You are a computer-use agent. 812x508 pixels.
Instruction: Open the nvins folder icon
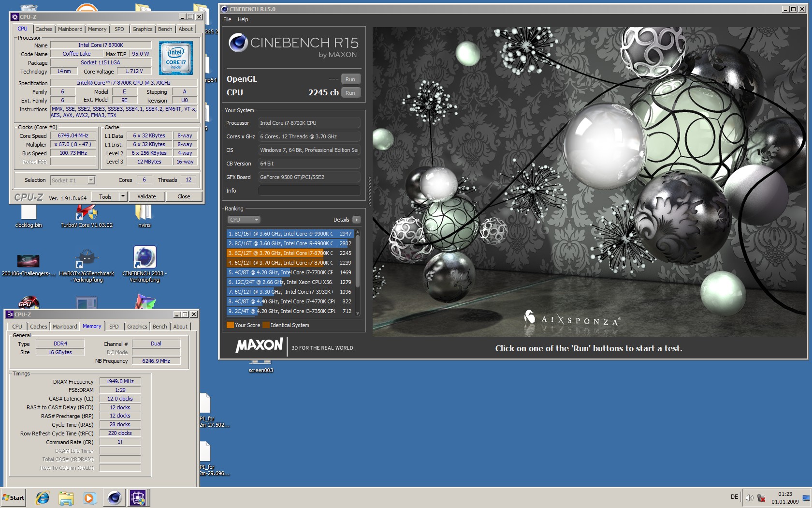(x=144, y=216)
